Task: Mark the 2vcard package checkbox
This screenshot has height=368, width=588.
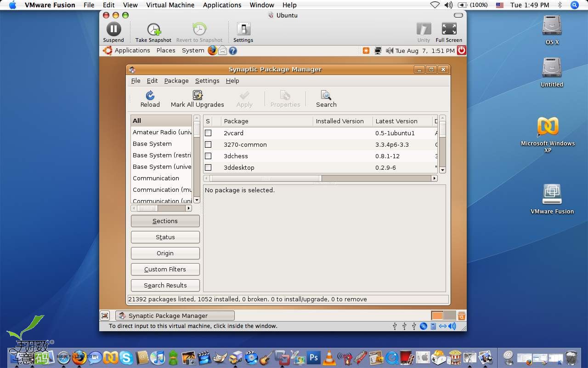Action: coord(208,133)
